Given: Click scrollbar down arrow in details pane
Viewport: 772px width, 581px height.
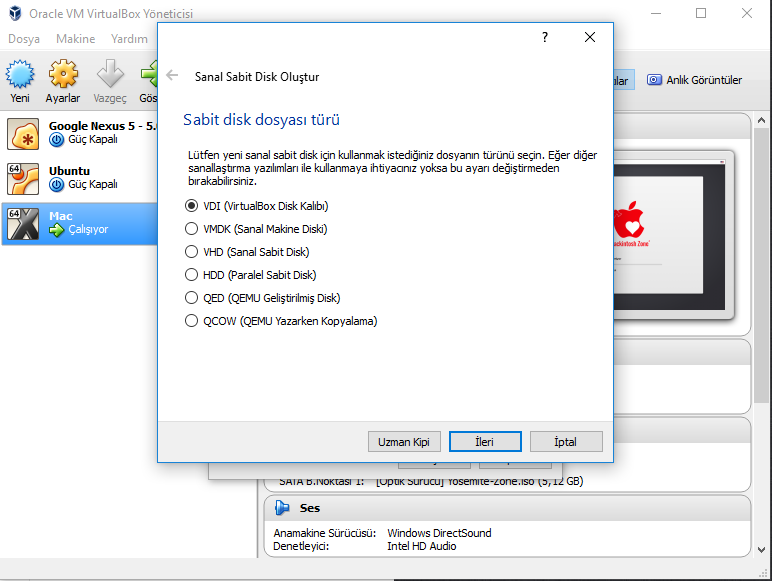Looking at the screenshot, I should (x=761, y=549).
